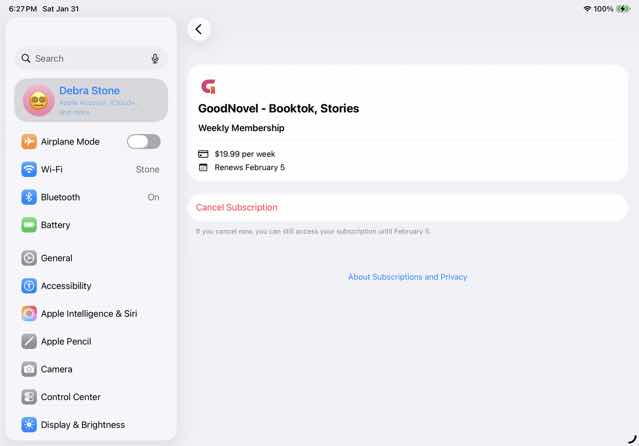The height and width of the screenshot is (446, 639).
Task: Tap the battery status indicator
Action: (x=623, y=9)
